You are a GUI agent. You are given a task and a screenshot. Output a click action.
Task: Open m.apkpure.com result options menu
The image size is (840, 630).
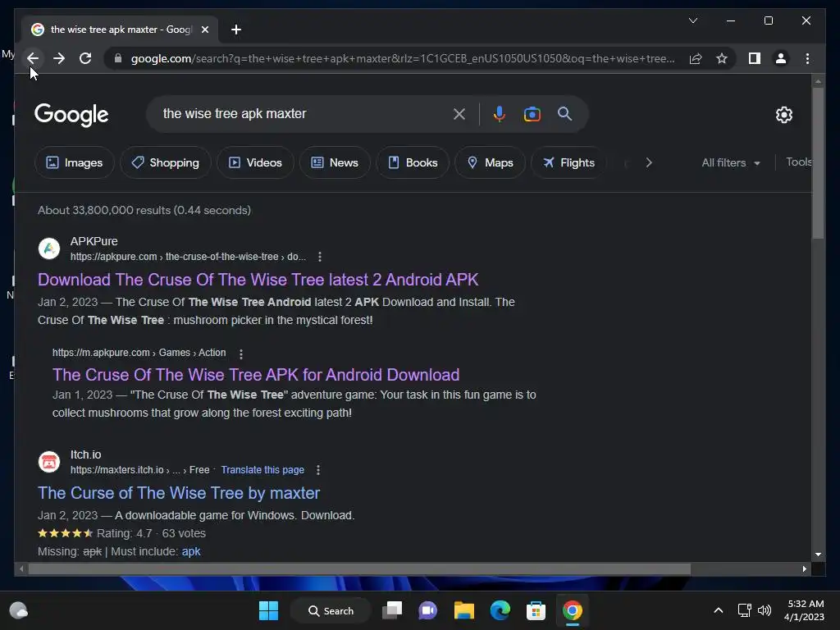tap(241, 354)
